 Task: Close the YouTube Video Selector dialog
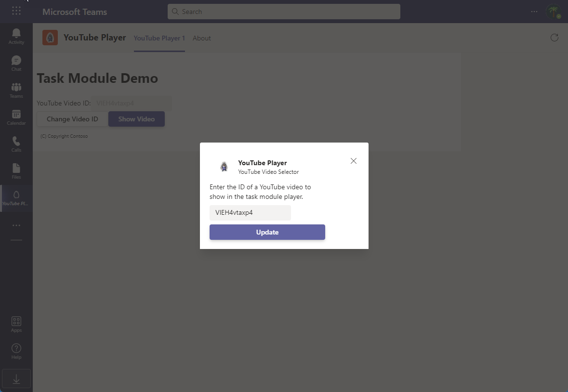tap(354, 161)
